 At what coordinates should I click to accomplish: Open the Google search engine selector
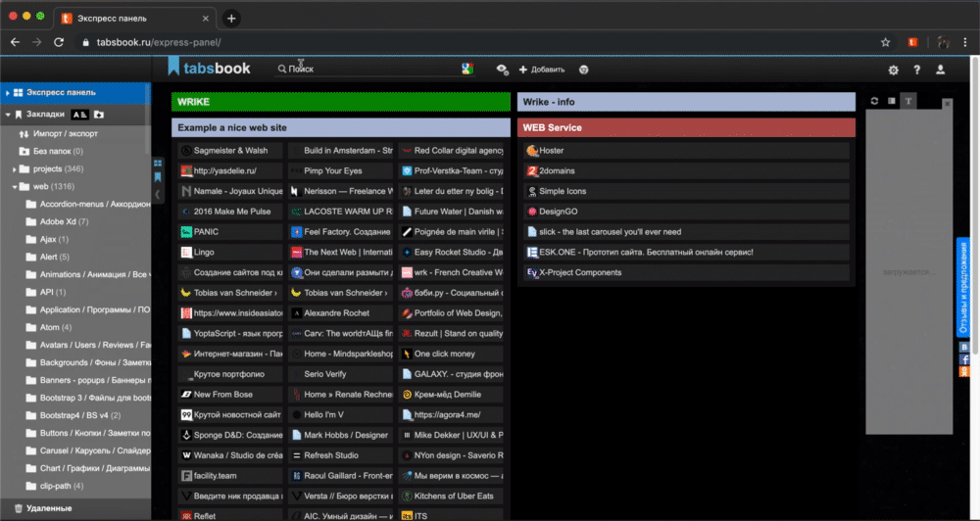tap(466, 70)
